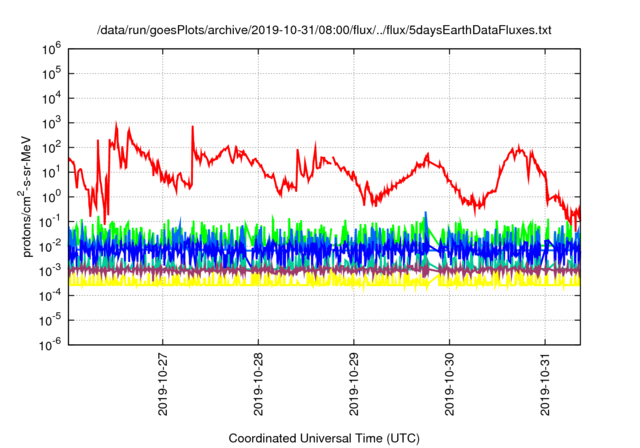The image size is (640, 448).
Task: Select the 10^6 y-axis label
Action: [x=51, y=50]
